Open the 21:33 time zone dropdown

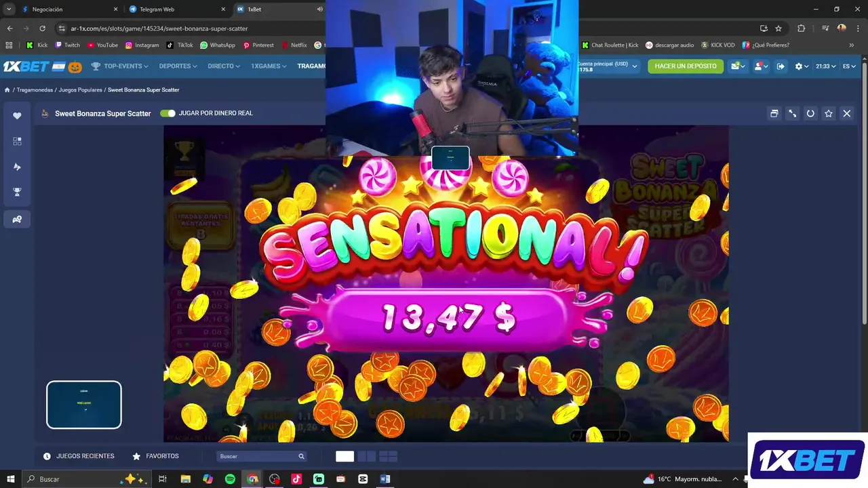(825, 66)
